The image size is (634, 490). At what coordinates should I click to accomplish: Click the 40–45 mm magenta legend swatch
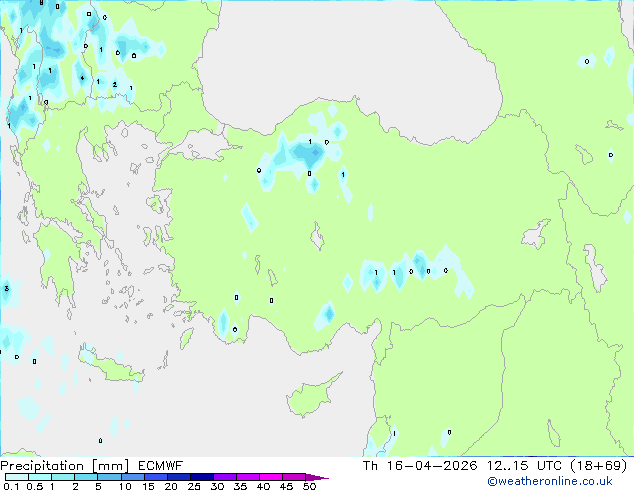coord(271,477)
